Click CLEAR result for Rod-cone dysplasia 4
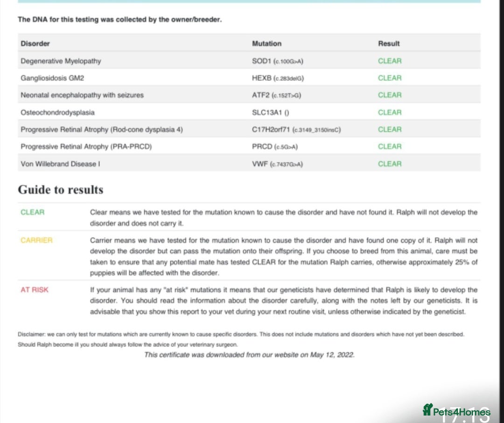 point(390,129)
